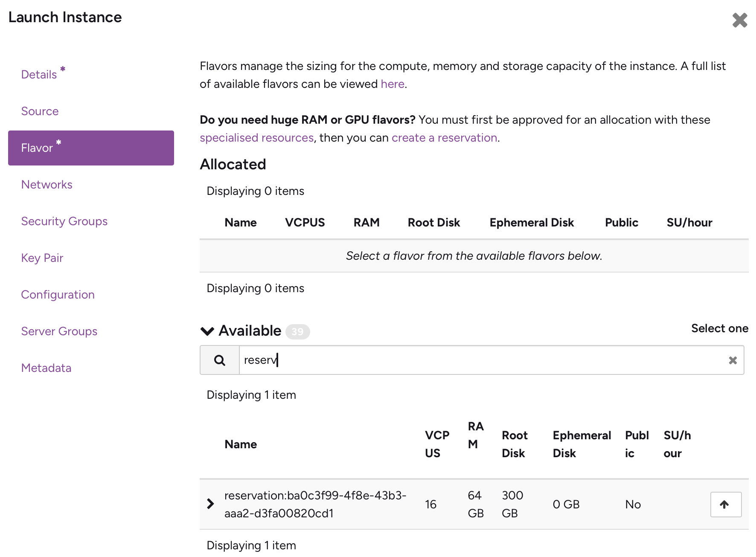Follow the 'here' flavors list link

[x=392, y=84]
